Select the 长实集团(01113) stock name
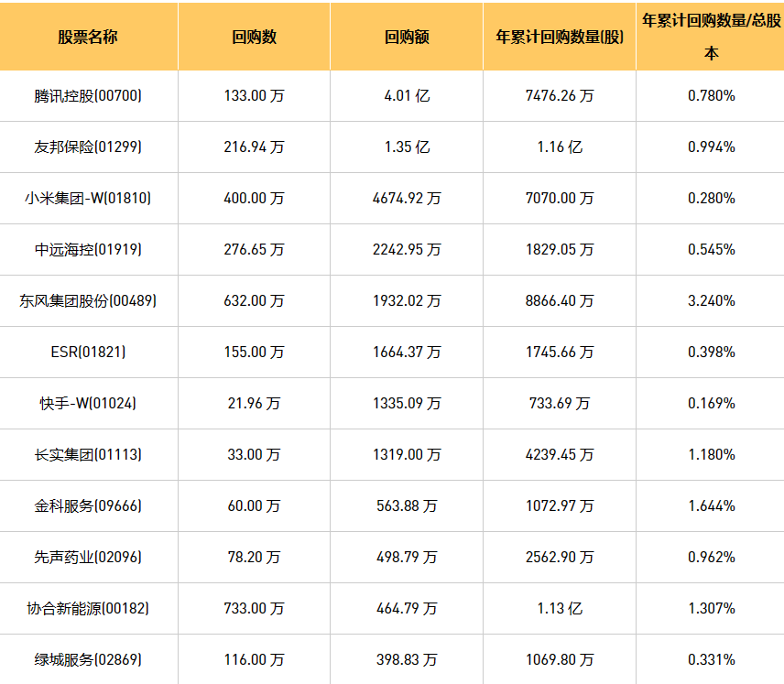The width and height of the screenshot is (784, 684). point(88,455)
